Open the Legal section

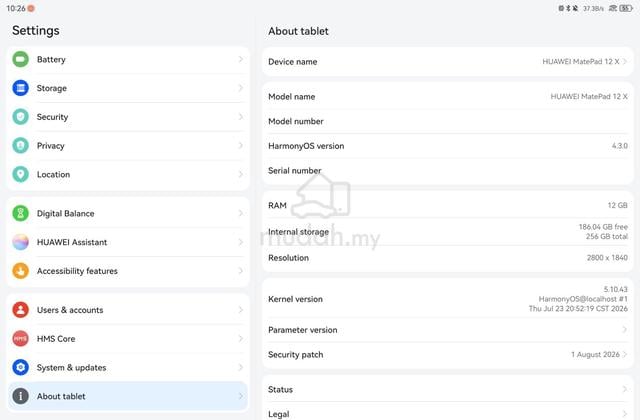pos(448,412)
